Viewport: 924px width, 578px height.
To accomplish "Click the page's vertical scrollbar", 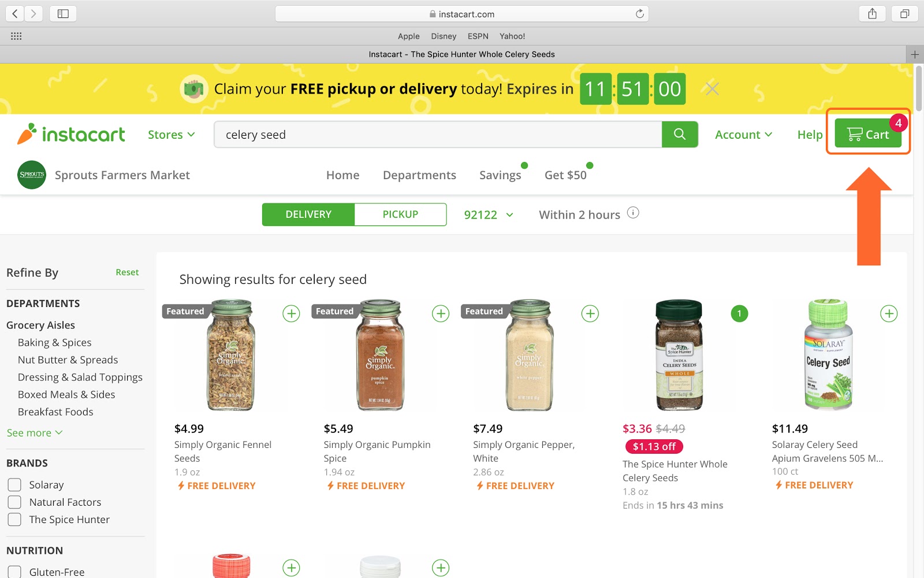I will (x=919, y=88).
